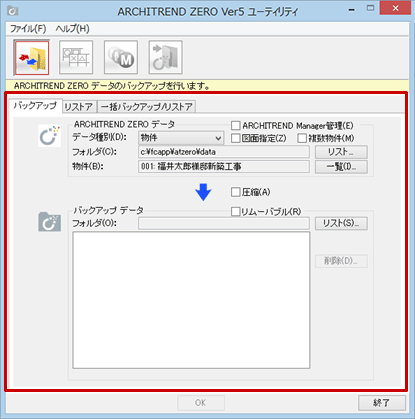This screenshot has height=419, width=415.
Task: Check the 複数物件(M) option
Action: pyautogui.click(x=302, y=138)
